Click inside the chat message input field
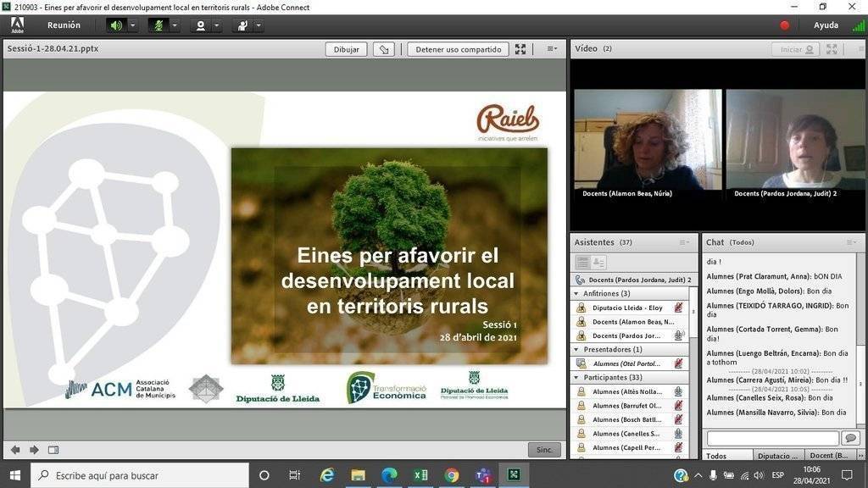This screenshot has height=488, width=868. pos(771,437)
